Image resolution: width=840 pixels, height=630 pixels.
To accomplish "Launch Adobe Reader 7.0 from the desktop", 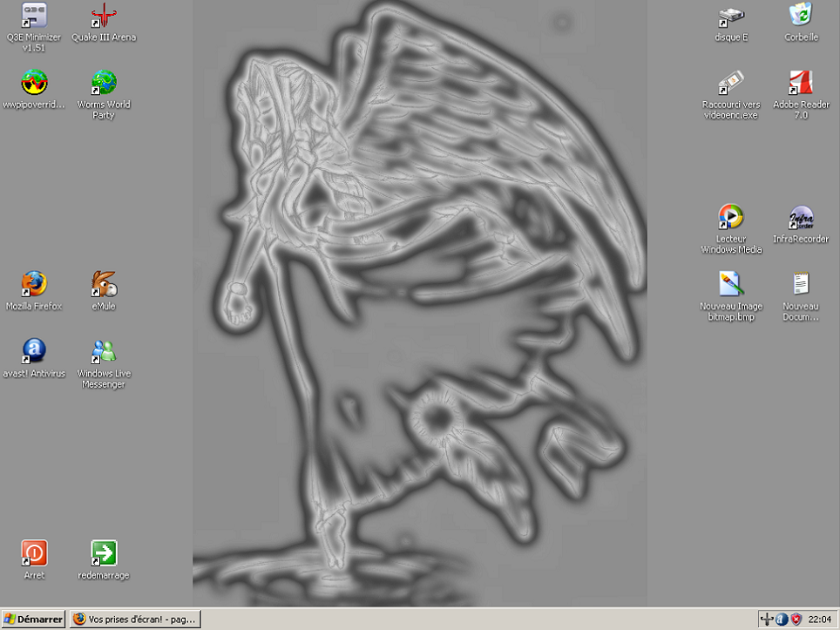I will pos(801,83).
